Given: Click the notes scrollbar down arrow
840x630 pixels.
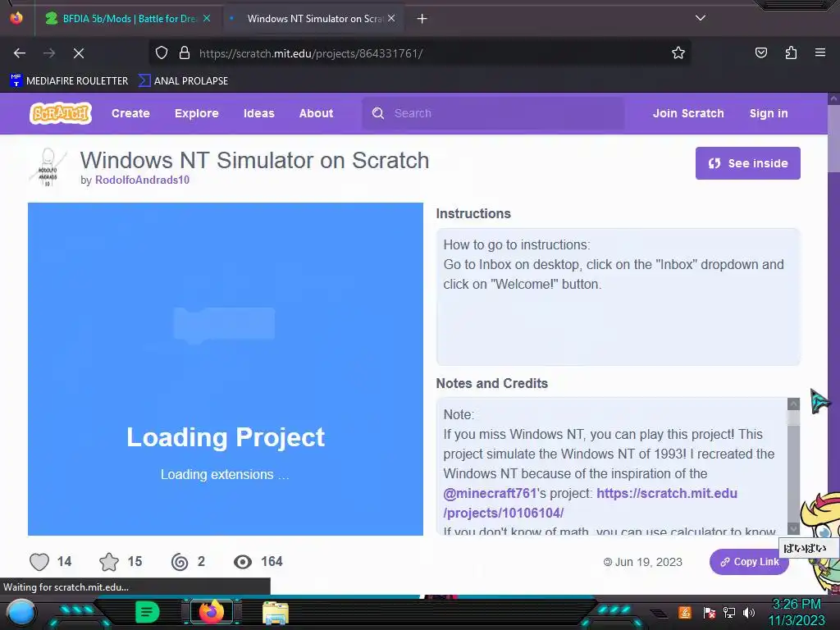Looking at the screenshot, I should 793,529.
